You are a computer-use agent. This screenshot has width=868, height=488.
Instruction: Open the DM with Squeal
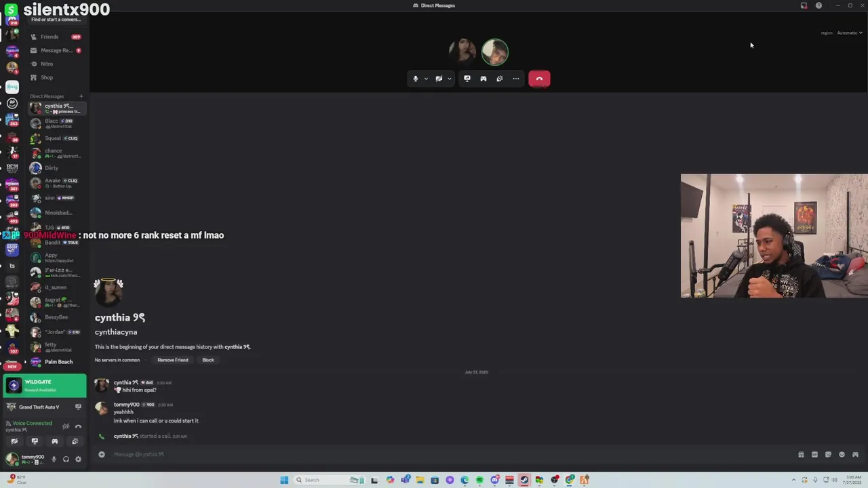pyautogui.click(x=57, y=138)
